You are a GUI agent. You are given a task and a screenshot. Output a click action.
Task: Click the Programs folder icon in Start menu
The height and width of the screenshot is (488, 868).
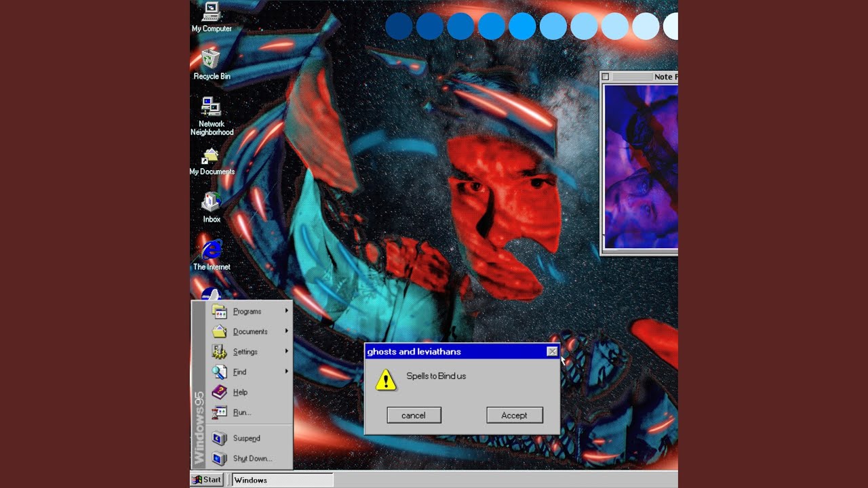point(219,311)
